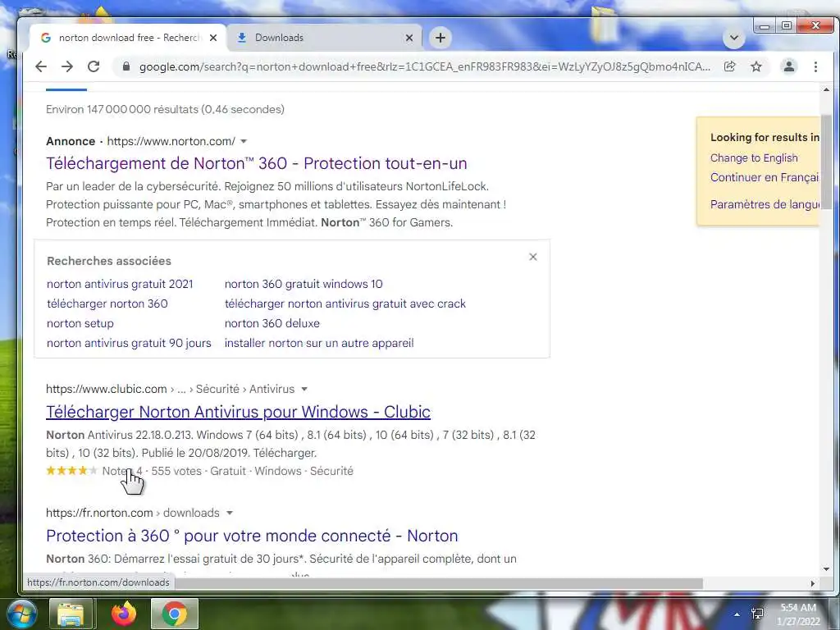Launch Firefox from the taskbar
Screen dimensions: 840x630
pos(123,614)
